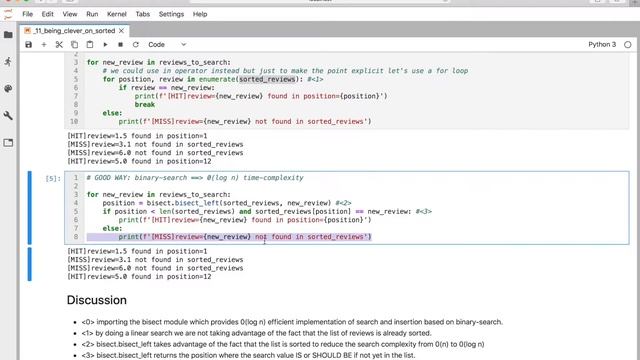Close the _11_being_clever_on_sorted tab
This screenshot has height=360, width=640.
click(x=121, y=31)
